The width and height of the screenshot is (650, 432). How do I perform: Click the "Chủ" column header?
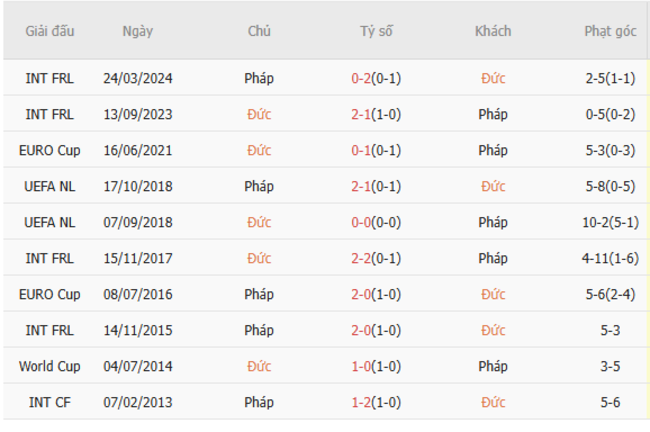(x=259, y=31)
